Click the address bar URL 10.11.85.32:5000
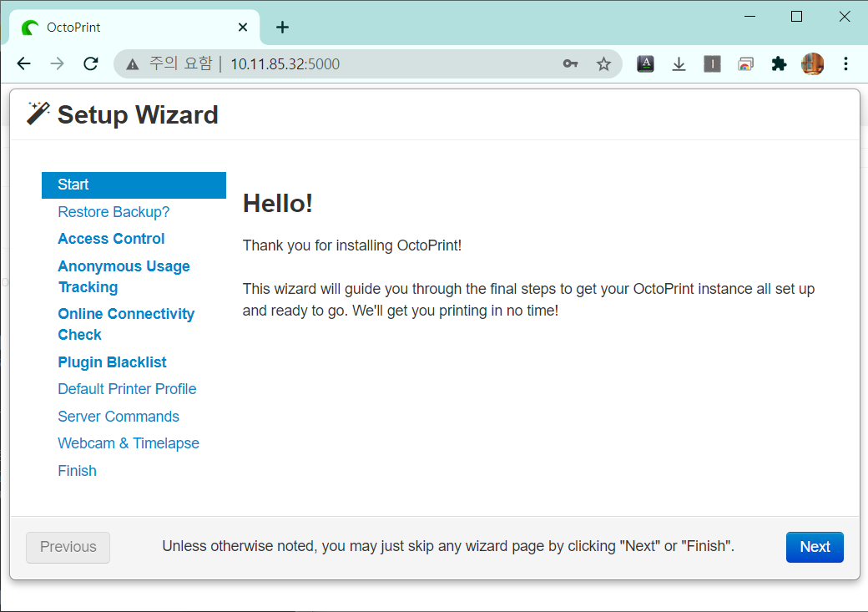The width and height of the screenshot is (868, 612). [x=285, y=64]
